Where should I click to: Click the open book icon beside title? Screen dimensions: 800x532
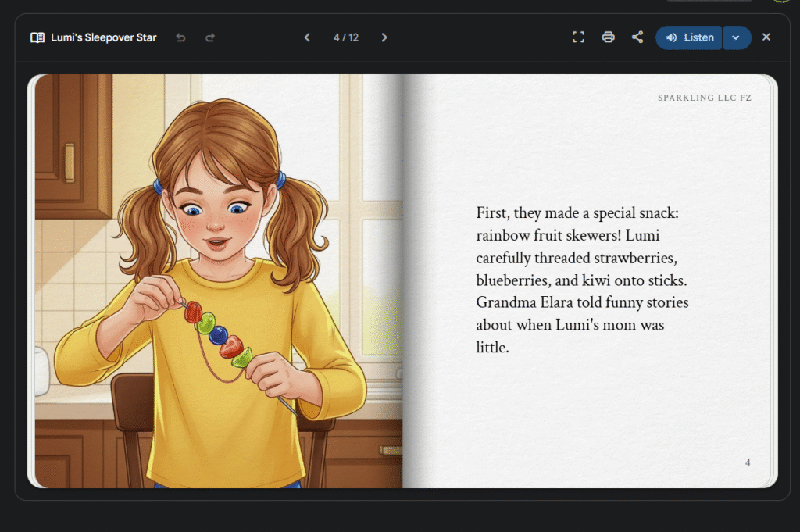(37, 37)
